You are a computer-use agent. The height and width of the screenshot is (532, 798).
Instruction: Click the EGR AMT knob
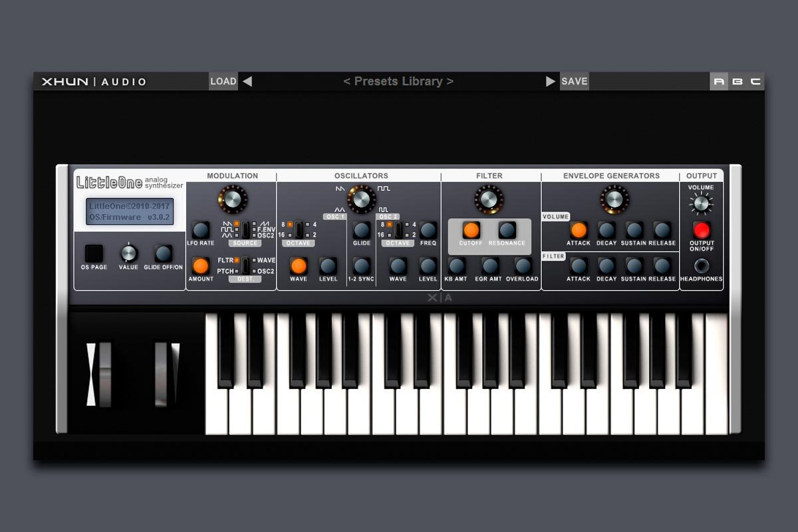(489, 266)
